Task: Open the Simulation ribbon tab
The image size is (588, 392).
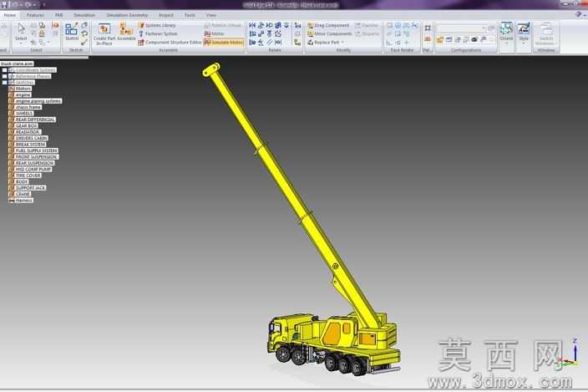Action: pyautogui.click(x=84, y=15)
